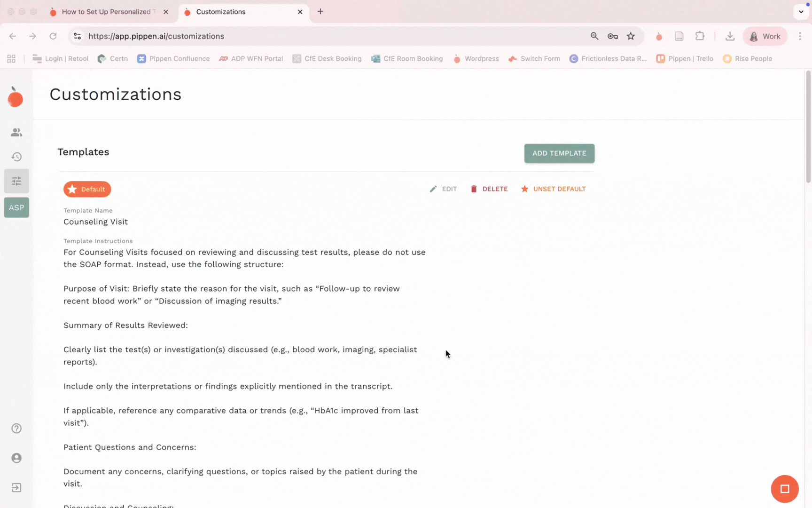Select the customizations sliders icon in sidebar
This screenshot has width=812, height=508.
point(16,181)
